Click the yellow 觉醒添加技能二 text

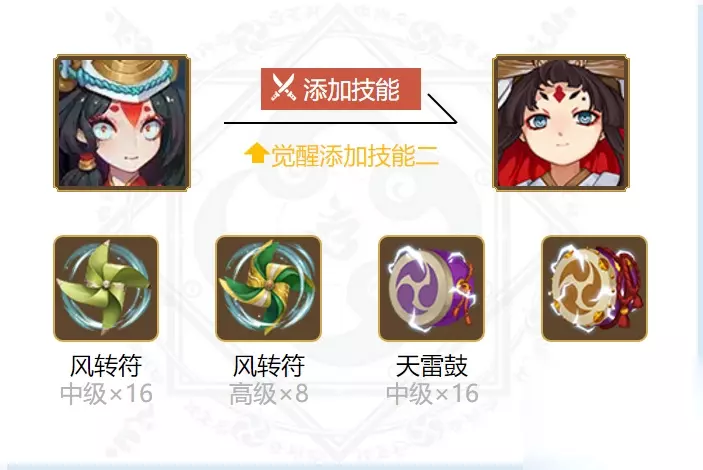[x=355, y=155]
